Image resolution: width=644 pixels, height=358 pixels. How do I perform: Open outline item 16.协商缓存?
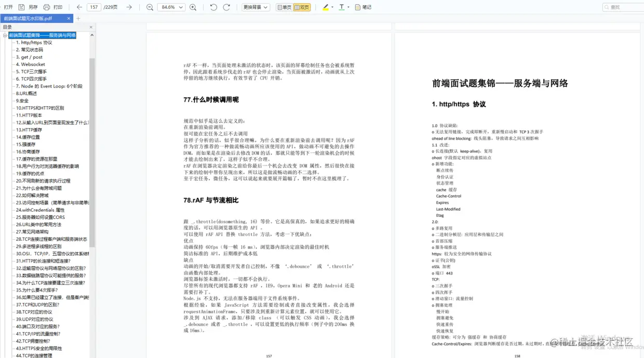click(28, 152)
